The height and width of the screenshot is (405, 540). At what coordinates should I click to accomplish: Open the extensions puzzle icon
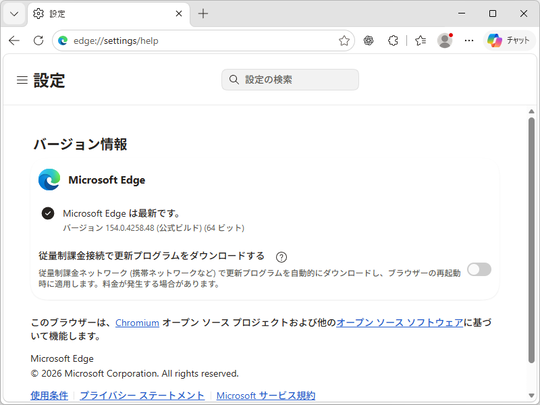point(393,41)
